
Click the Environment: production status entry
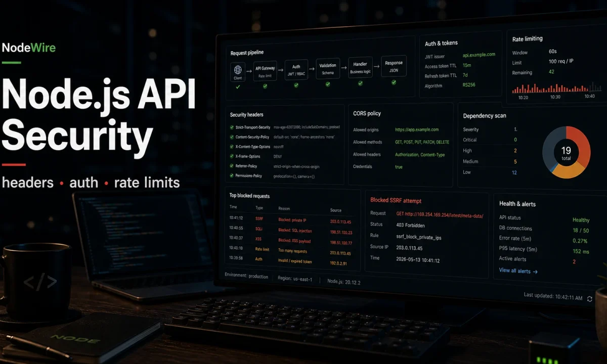click(x=246, y=276)
